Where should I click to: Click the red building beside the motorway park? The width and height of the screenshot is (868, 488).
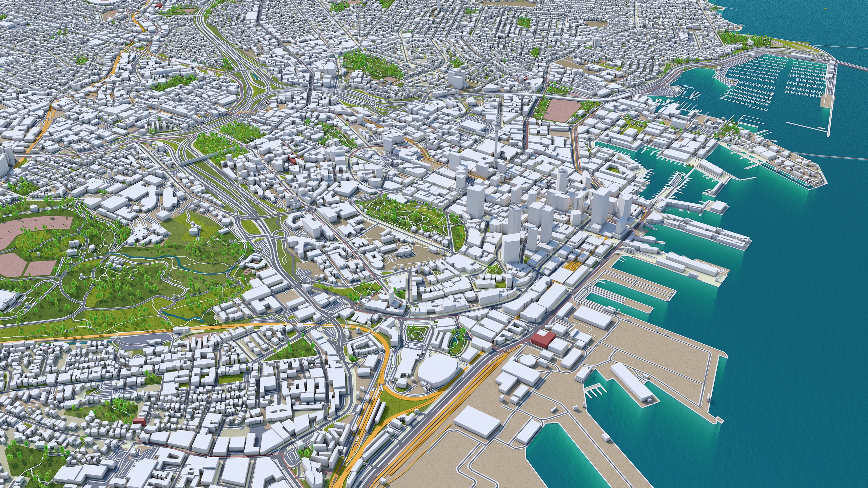tap(292, 160)
